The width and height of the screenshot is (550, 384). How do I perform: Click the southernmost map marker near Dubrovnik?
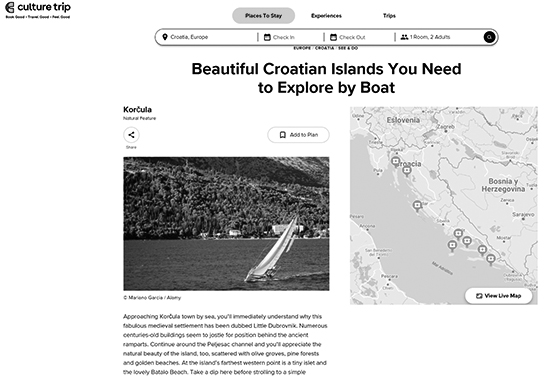pyautogui.click(x=491, y=259)
